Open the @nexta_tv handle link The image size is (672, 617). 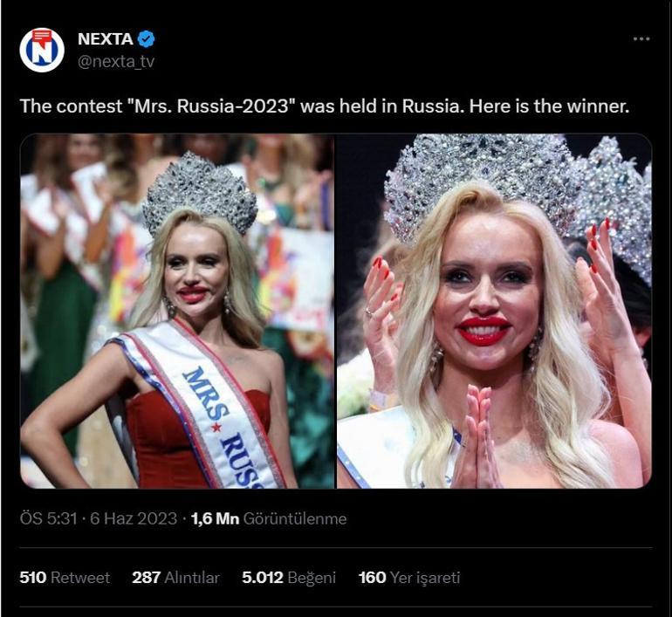pos(115,61)
